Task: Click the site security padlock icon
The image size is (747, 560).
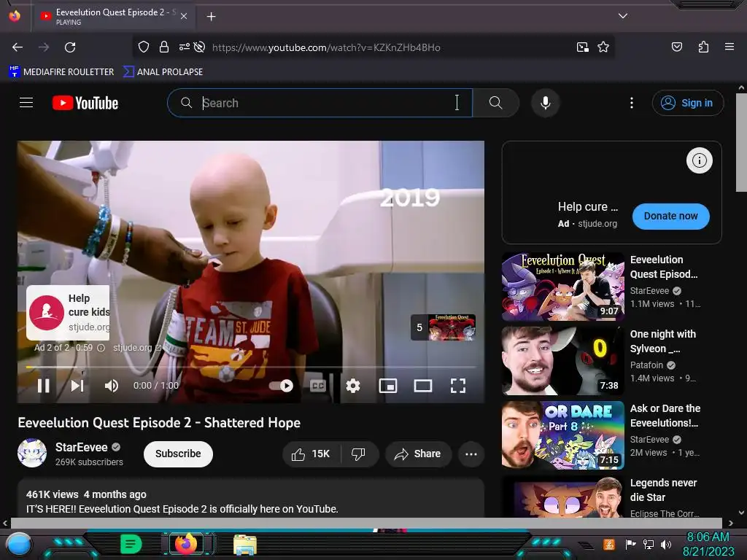Action: pyautogui.click(x=164, y=47)
